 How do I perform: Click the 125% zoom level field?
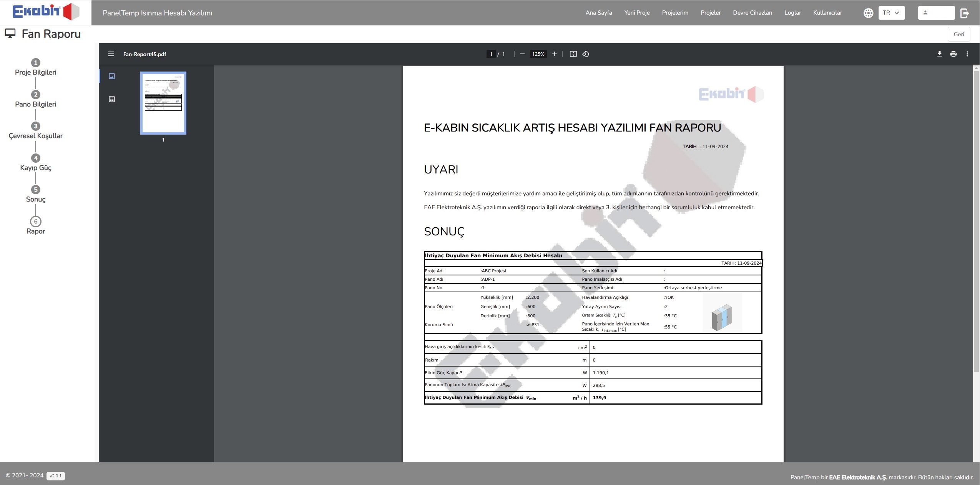[538, 54]
